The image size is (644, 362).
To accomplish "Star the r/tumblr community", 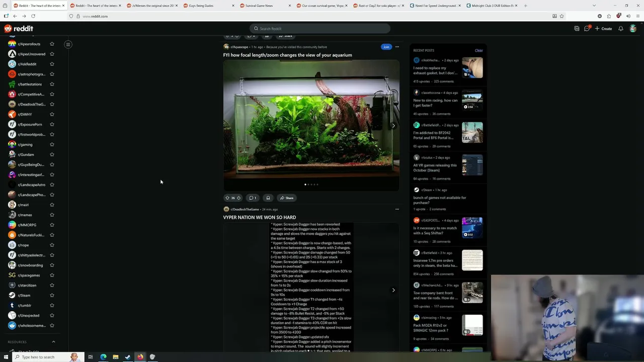I will click(52, 305).
